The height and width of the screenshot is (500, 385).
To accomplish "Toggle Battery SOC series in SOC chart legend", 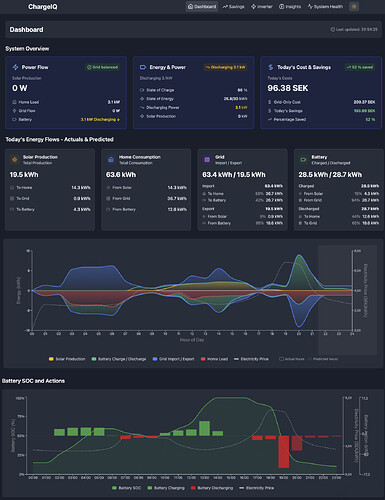I will tap(126, 488).
